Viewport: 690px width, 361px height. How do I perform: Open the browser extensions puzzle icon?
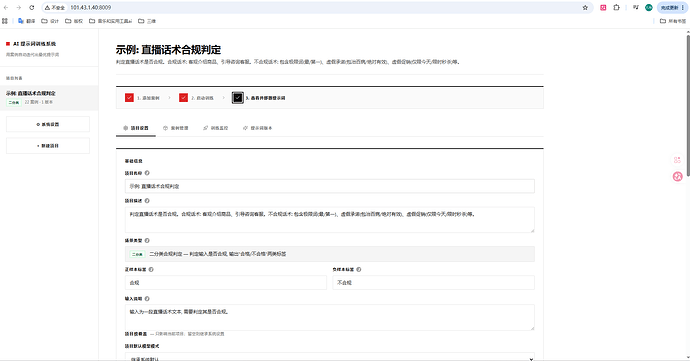(x=617, y=7)
